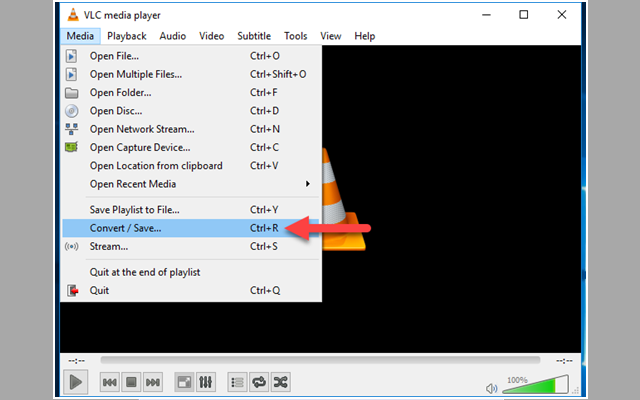Open extended settings equalizer icon

(206, 382)
